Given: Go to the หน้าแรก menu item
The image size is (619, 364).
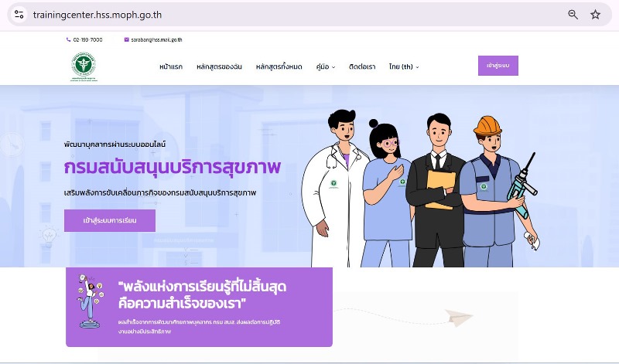Looking at the screenshot, I should pyautogui.click(x=171, y=66).
